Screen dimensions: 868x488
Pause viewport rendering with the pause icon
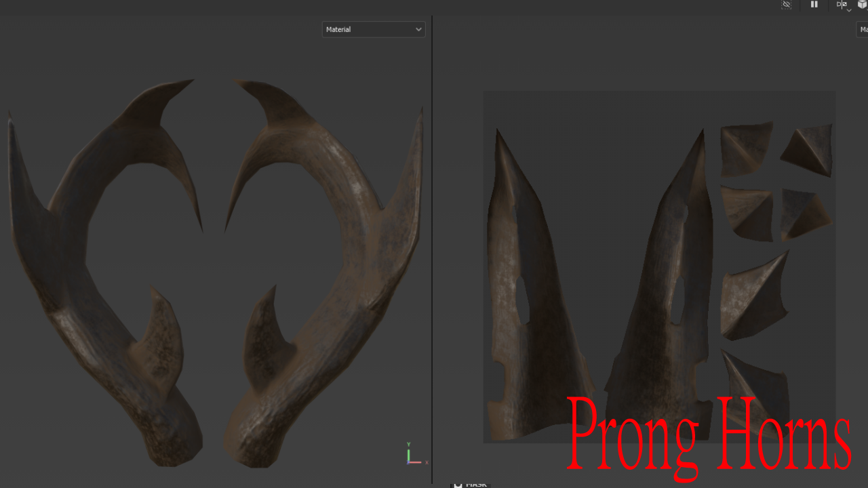point(814,5)
